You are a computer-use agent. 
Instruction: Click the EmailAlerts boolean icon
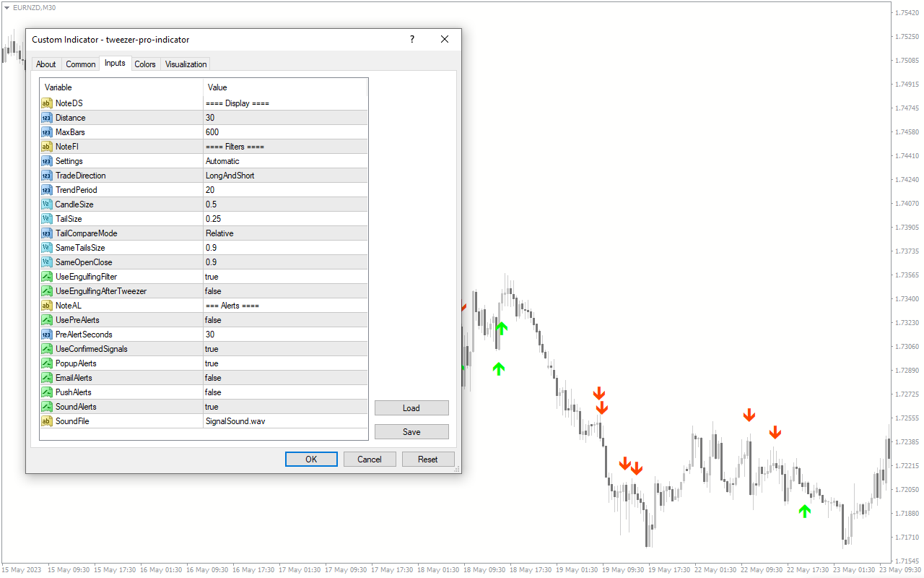47,378
